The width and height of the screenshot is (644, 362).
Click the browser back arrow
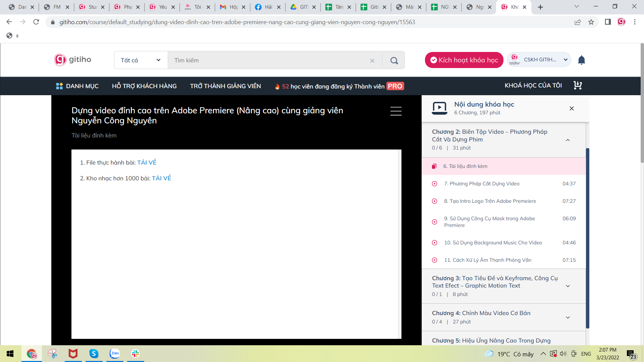point(9,22)
